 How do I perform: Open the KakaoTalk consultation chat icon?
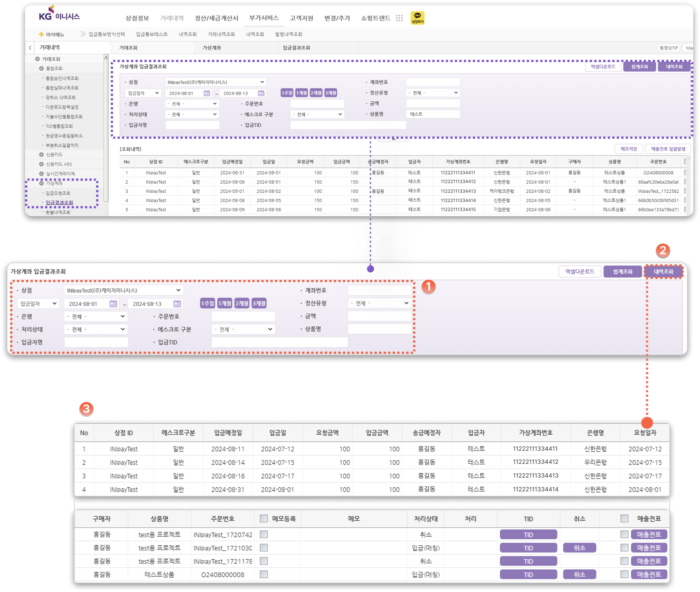(417, 18)
